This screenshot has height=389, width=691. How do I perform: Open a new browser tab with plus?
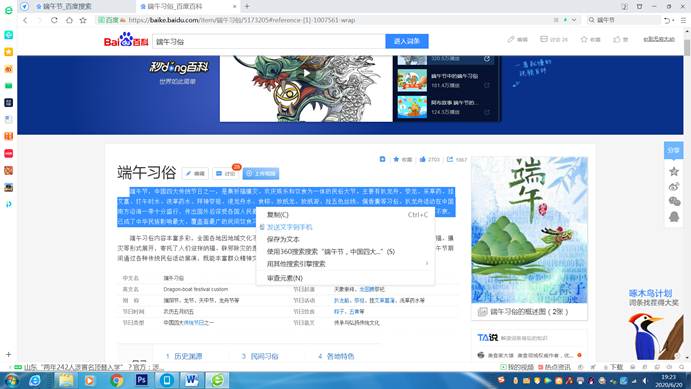247,6
